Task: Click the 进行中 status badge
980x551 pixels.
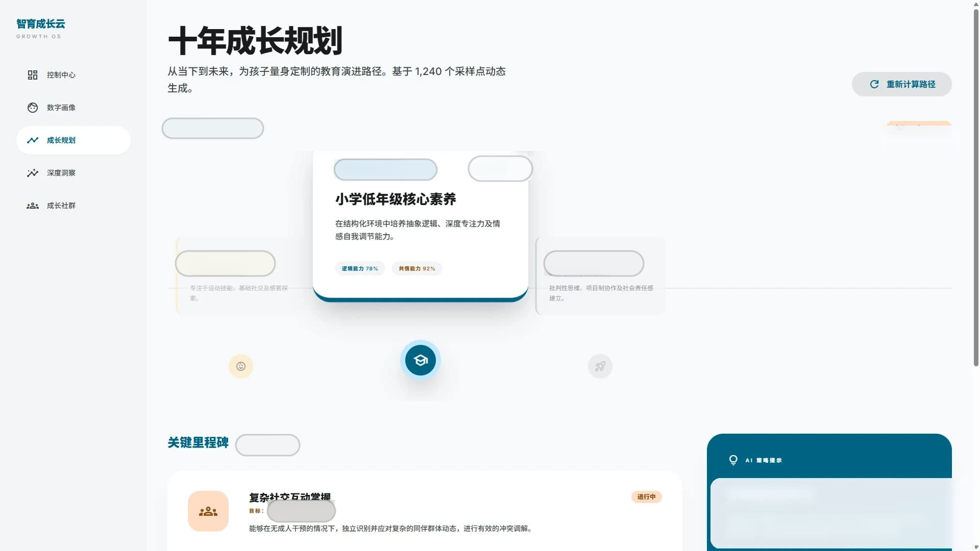Action: [x=647, y=497]
